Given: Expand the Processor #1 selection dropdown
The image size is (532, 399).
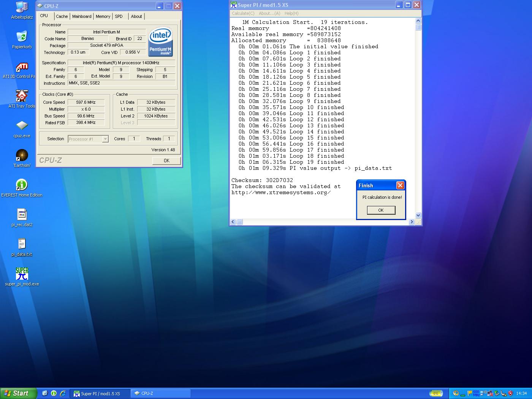Looking at the screenshot, I should click(x=105, y=139).
